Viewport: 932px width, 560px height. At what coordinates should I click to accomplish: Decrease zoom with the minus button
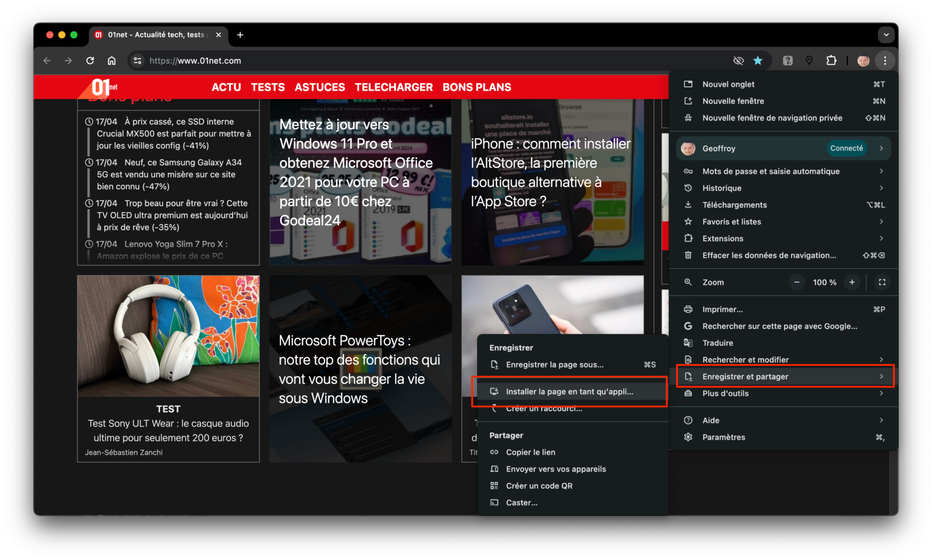(x=797, y=282)
